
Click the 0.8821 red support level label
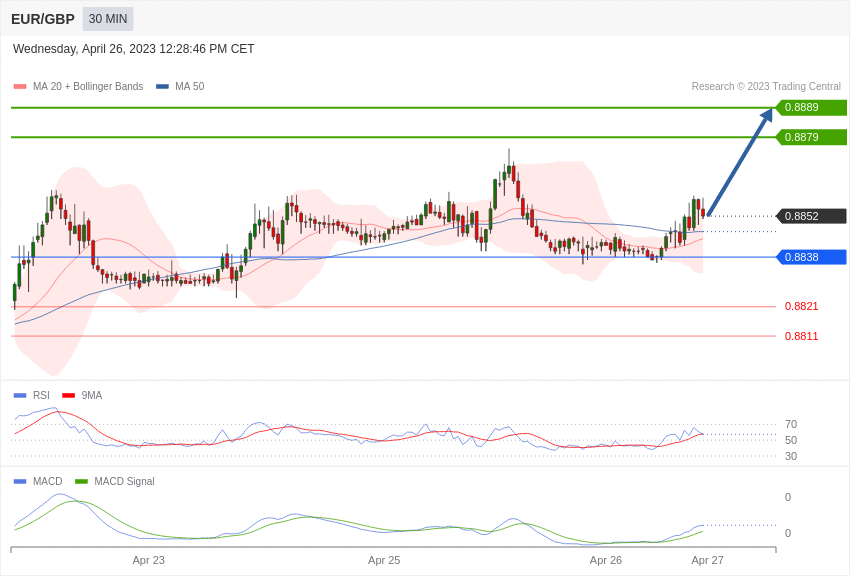(801, 306)
